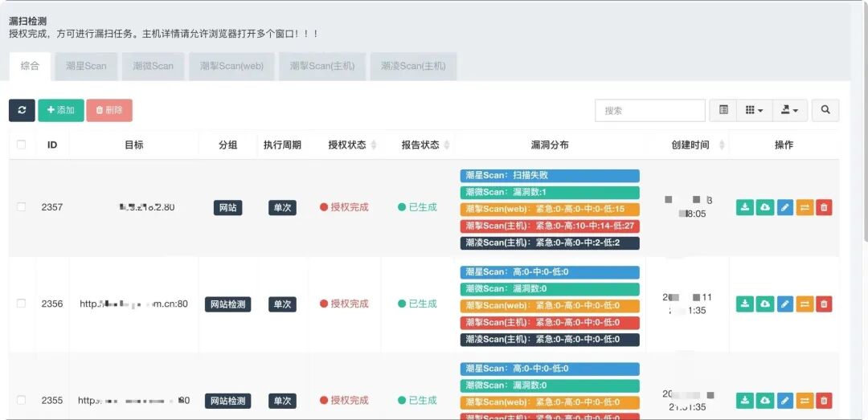The height and width of the screenshot is (420, 868).
Task: Click 潮掣Scan(主机) badge with 高:10
Action: [x=550, y=226]
